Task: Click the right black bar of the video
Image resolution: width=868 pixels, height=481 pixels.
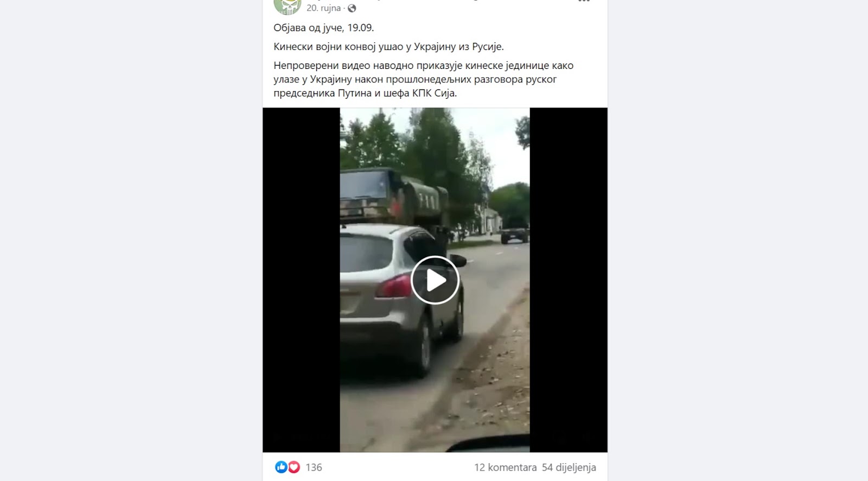Action: [x=569, y=280]
